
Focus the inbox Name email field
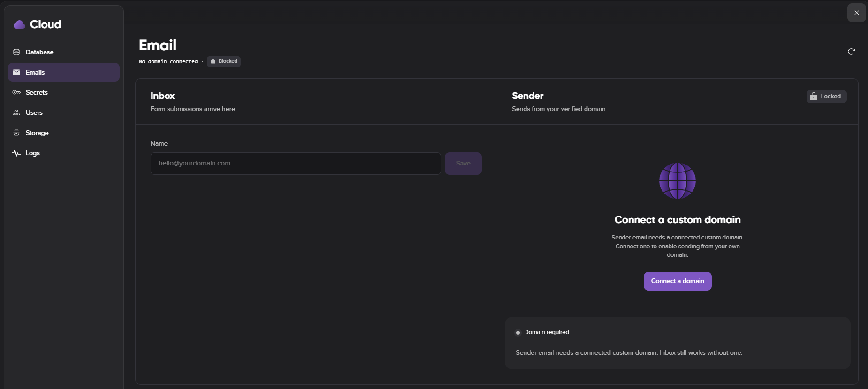pyautogui.click(x=296, y=164)
